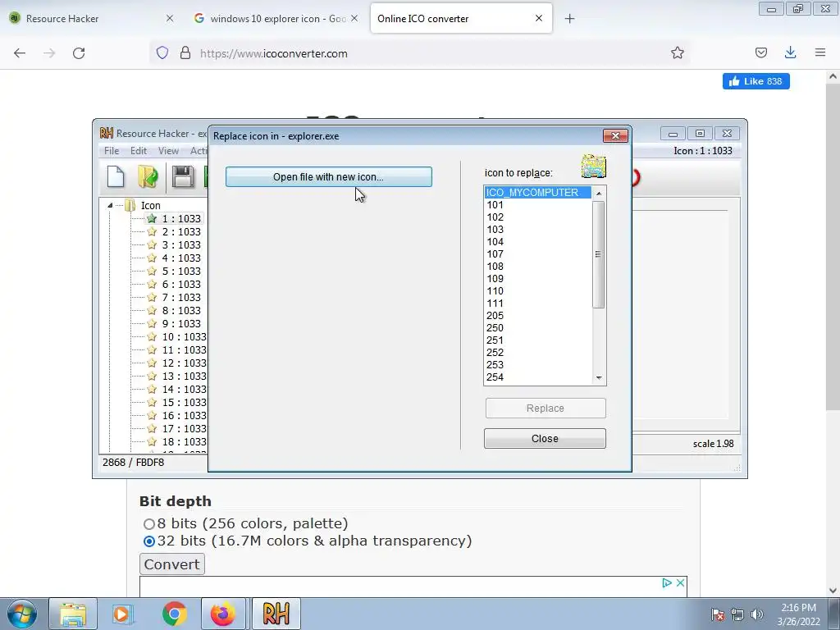Open the Edit menu in Resource Hacker
Image resolution: width=840 pixels, height=630 pixels.
[138, 151]
